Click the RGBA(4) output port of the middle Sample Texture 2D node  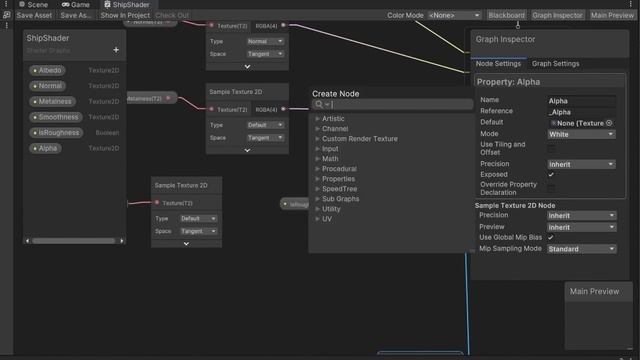[x=283, y=109]
